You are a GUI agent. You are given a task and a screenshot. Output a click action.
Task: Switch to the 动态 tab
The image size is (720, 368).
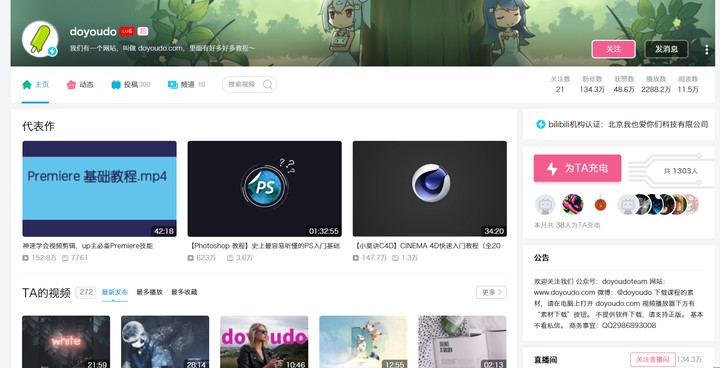point(80,85)
